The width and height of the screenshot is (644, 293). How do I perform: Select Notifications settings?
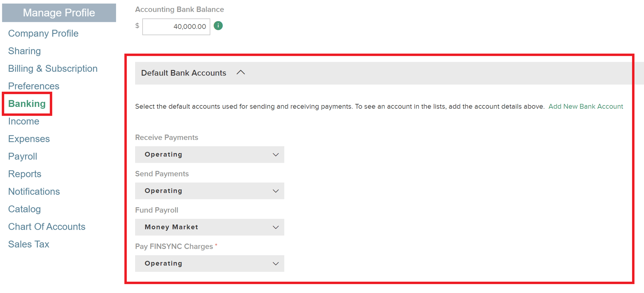[x=34, y=191]
